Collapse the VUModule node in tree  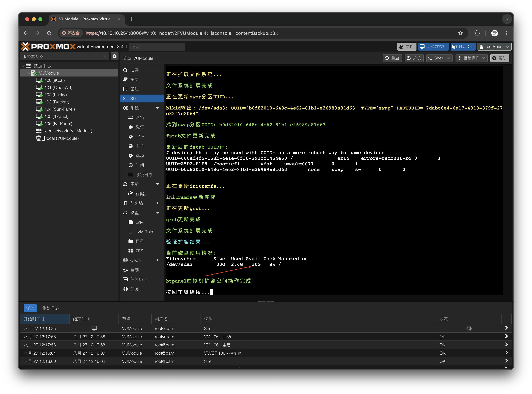pos(29,73)
